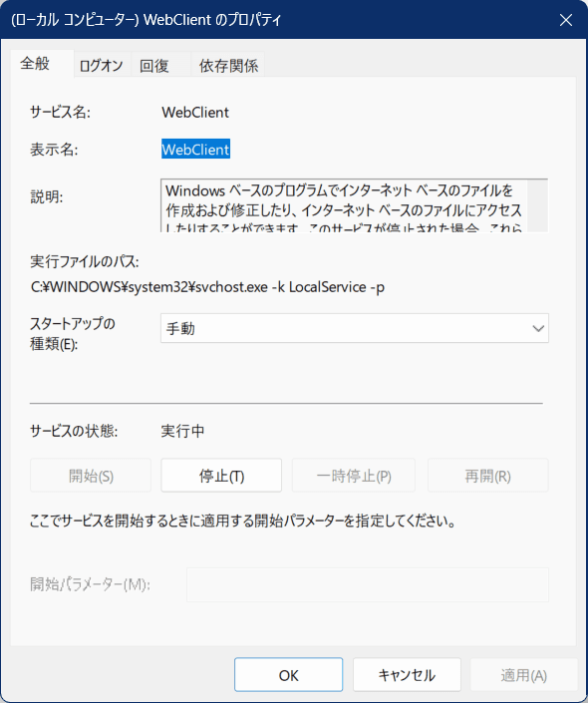Viewport: 588px width, 703px height.
Task: Click the 説明: label
Action: [x=47, y=196]
